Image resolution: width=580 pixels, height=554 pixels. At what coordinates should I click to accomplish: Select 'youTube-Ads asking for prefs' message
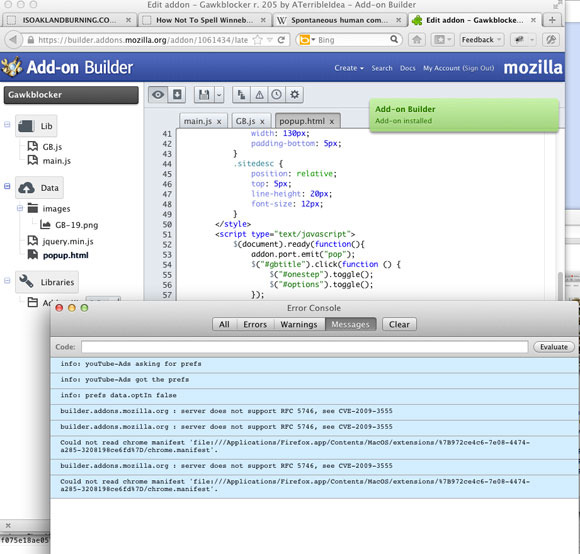pos(314,364)
